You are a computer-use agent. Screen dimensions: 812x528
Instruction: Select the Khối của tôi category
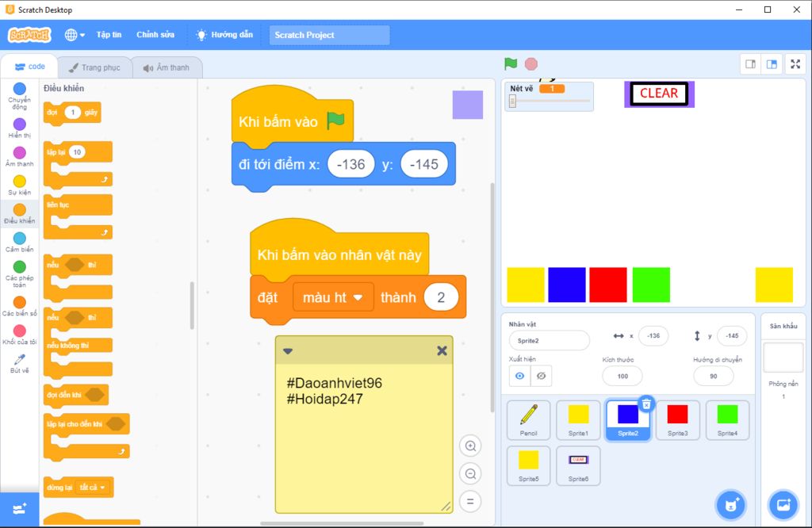point(20,335)
